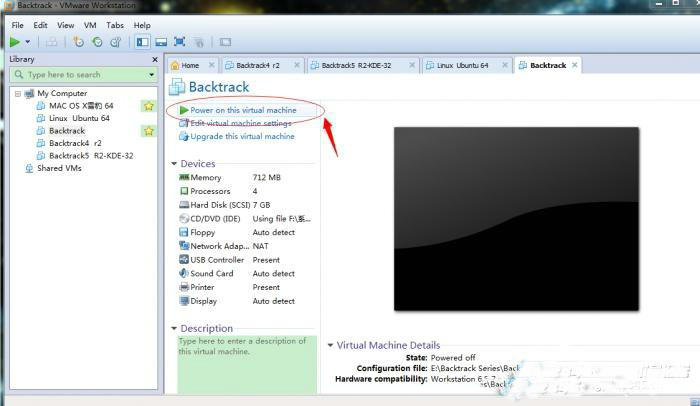Open the Tabs menu
The image size is (700, 406).
click(x=115, y=25)
